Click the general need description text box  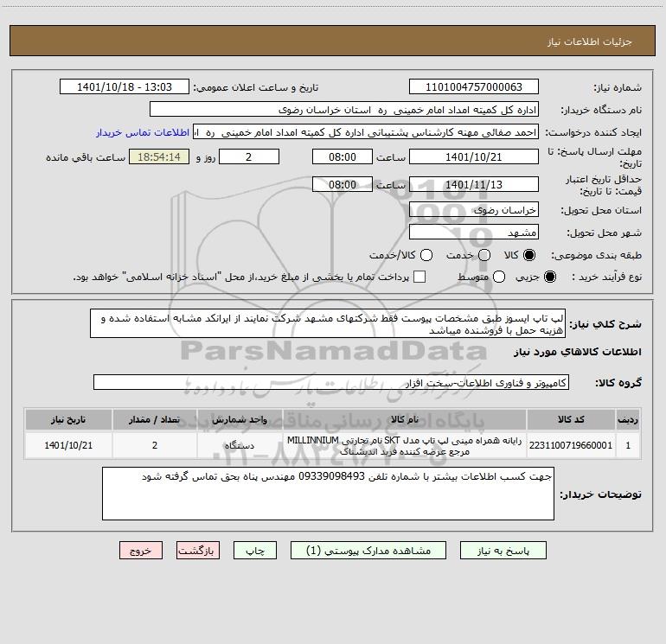pos(328,324)
